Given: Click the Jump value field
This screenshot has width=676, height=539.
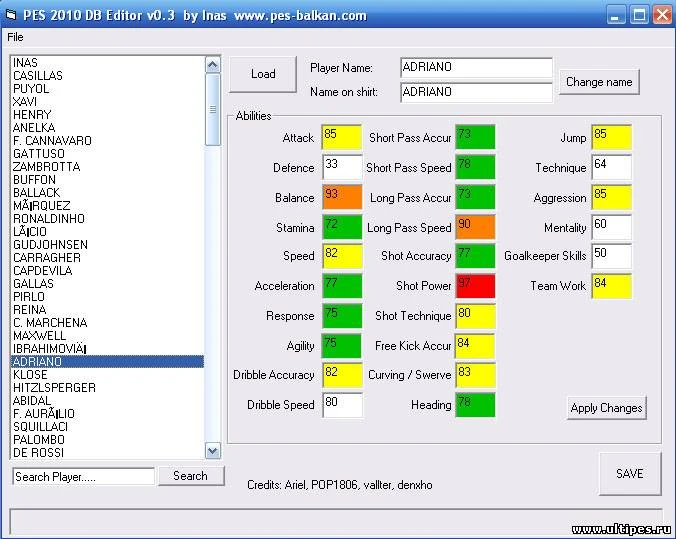Looking at the screenshot, I should pos(612,138).
